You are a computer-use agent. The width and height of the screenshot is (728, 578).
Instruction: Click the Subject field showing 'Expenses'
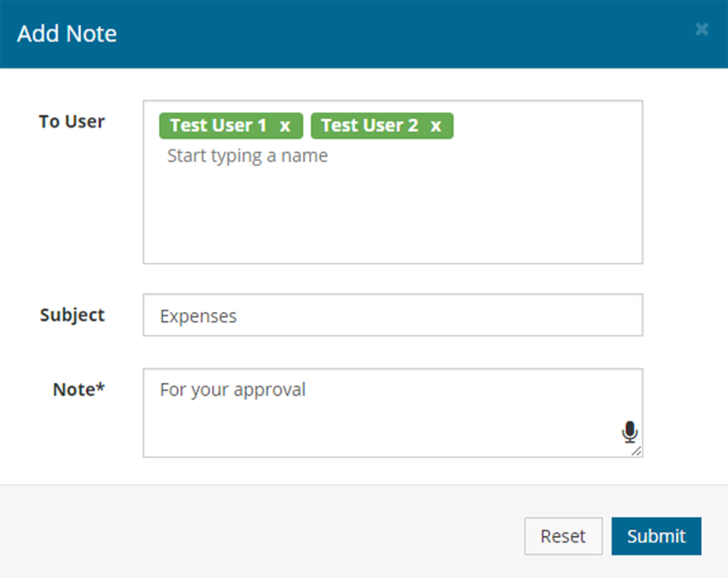tap(392, 315)
